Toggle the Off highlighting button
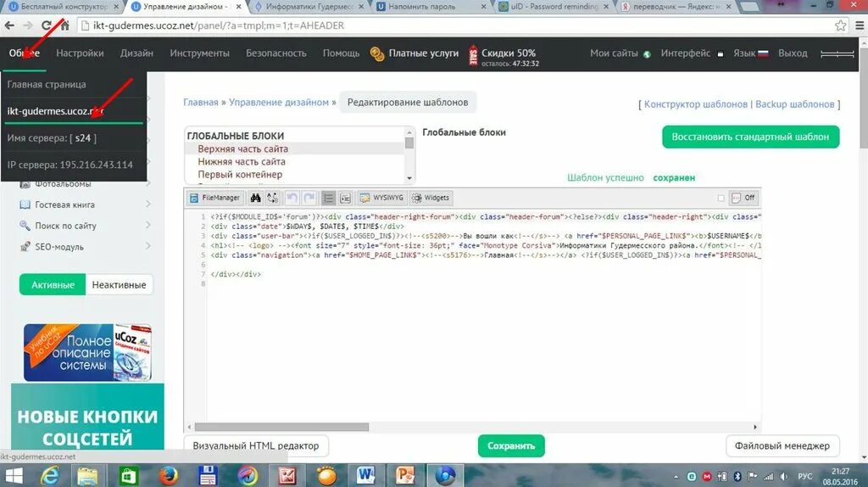The height and width of the screenshot is (487, 868). pyautogui.click(x=743, y=198)
